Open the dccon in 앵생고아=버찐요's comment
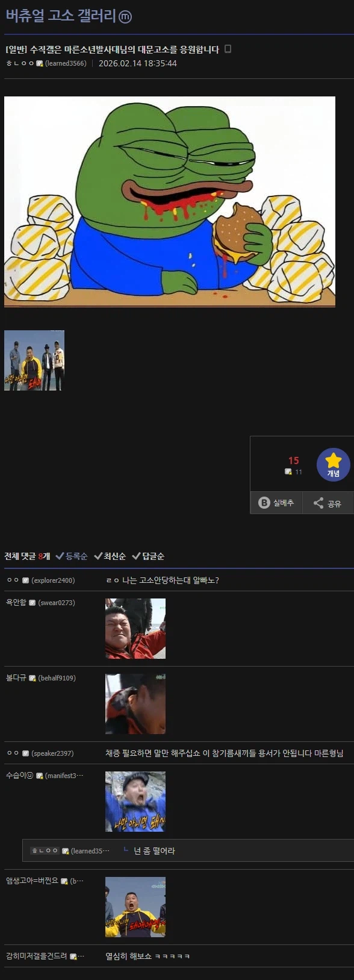Screen dimensions: 354x980 pyautogui.click(x=135, y=907)
